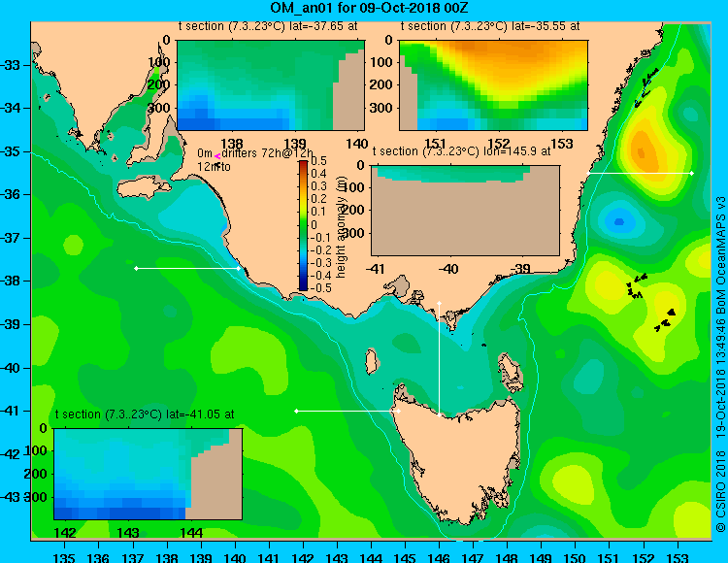Open the lat=-37.65 temperature section inset
728x563 pixels.
pos(271,85)
